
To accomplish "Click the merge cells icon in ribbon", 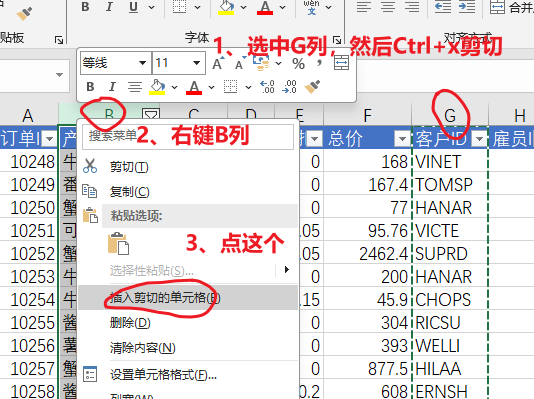I will 497,7.
